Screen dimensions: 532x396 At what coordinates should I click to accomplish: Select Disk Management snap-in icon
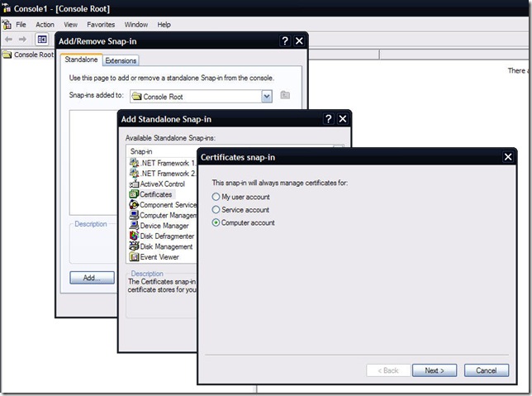[134, 246]
